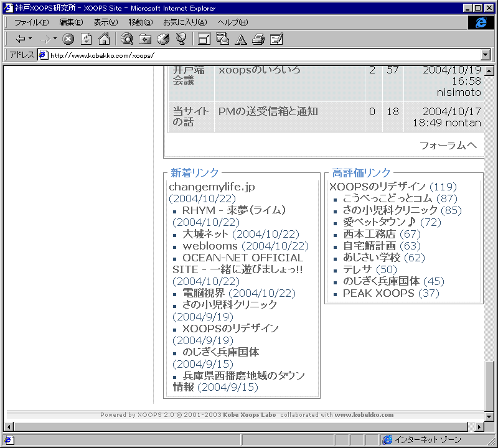Screen dimensions: 498x448
Task: Visit the 大城ネット link
Action: pos(205,234)
